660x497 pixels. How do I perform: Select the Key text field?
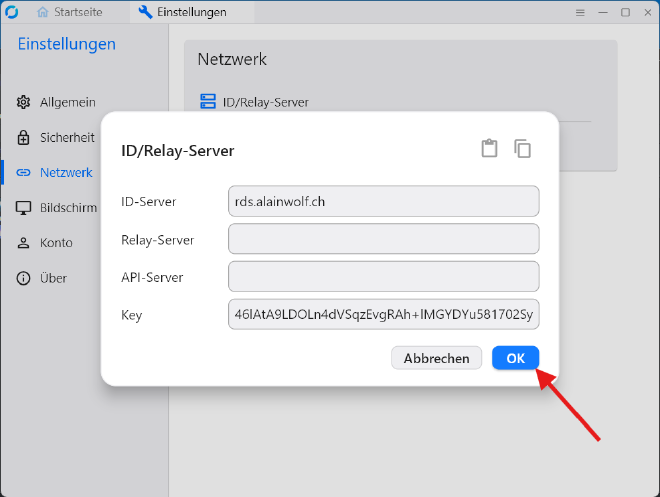coord(383,314)
